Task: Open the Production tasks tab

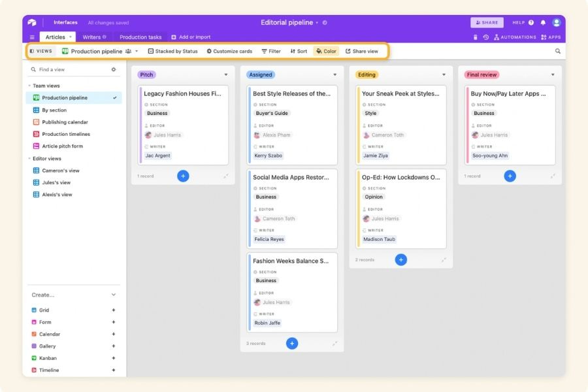Action: tap(140, 37)
